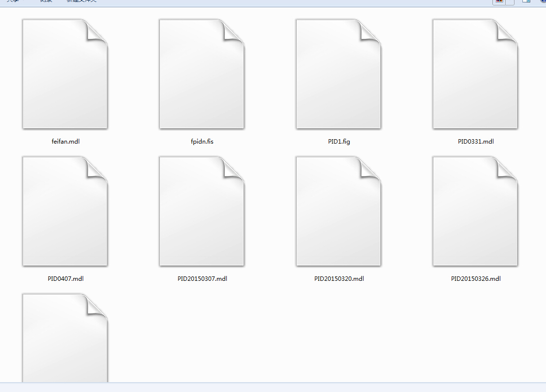This screenshot has width=546, height=392.
Task: Select the fpidn.fis file icon
Action: pos(202,74)
